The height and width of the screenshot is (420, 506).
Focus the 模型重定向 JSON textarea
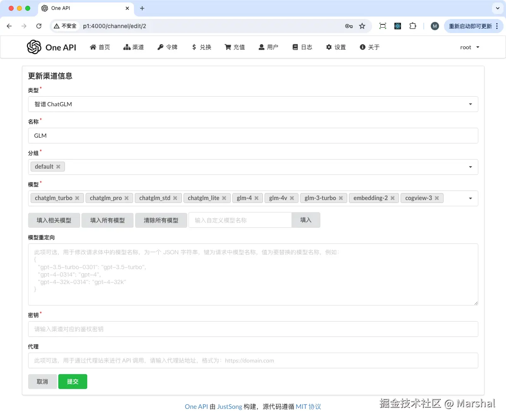click(x=253, y=274)
